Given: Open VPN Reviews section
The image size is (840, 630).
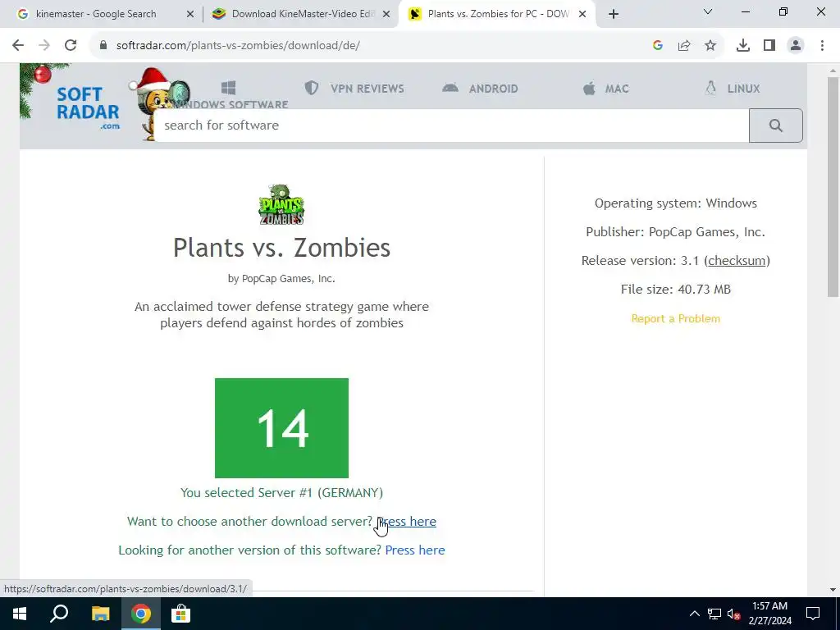Looking at the screenshot, I should 354,89.
